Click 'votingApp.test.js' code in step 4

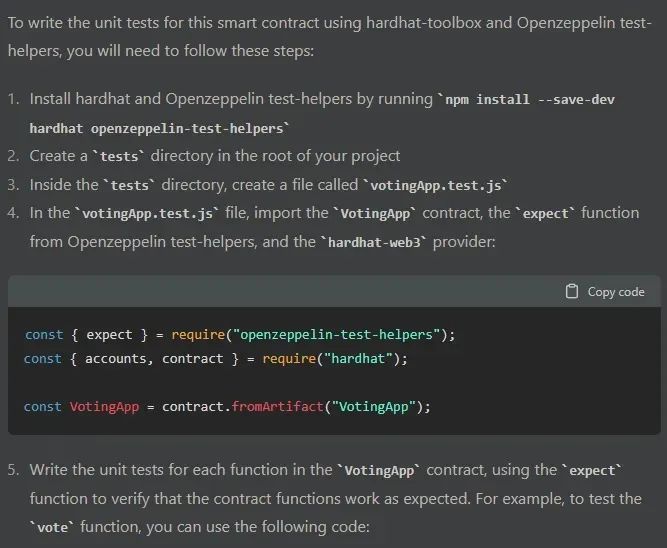147,214
